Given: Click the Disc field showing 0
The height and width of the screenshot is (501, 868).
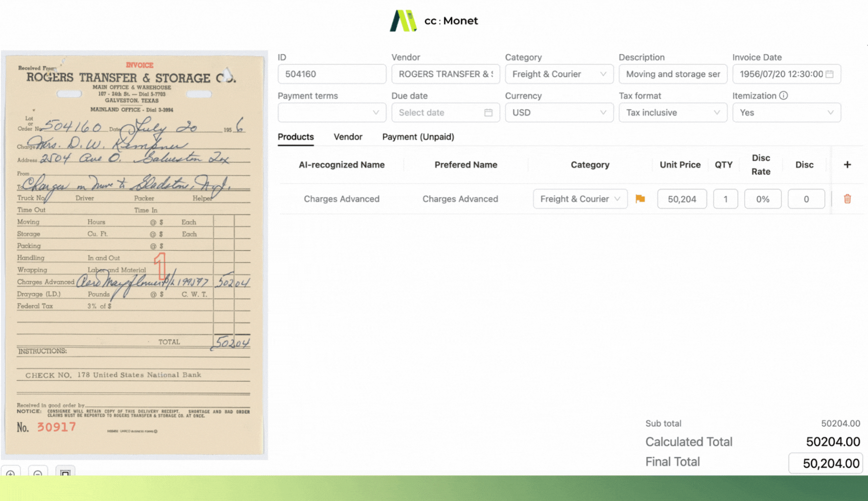Looking at the screenshot, I should (x=806, y=199).
